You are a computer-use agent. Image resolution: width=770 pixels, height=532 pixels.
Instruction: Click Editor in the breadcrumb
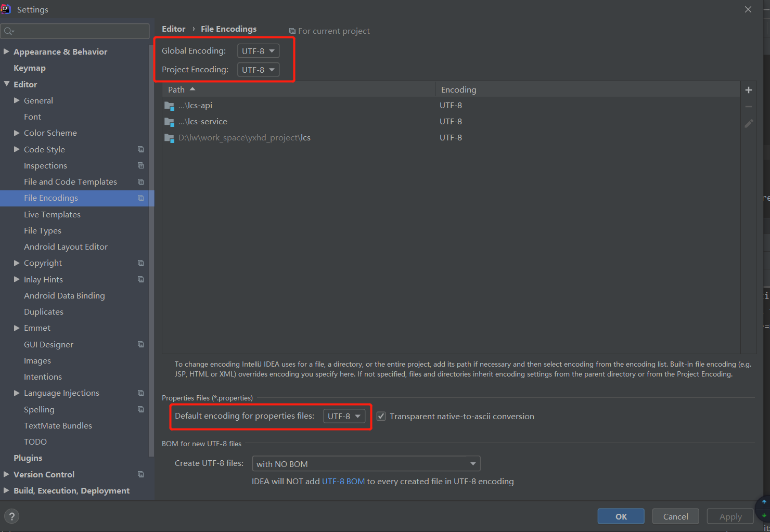tap(174, 29)
